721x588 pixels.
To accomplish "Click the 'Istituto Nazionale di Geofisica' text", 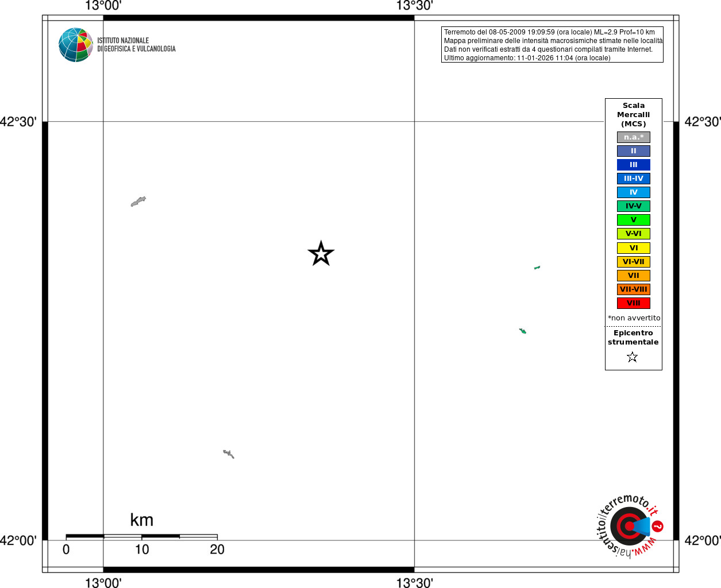I will (x=136, y=45).
